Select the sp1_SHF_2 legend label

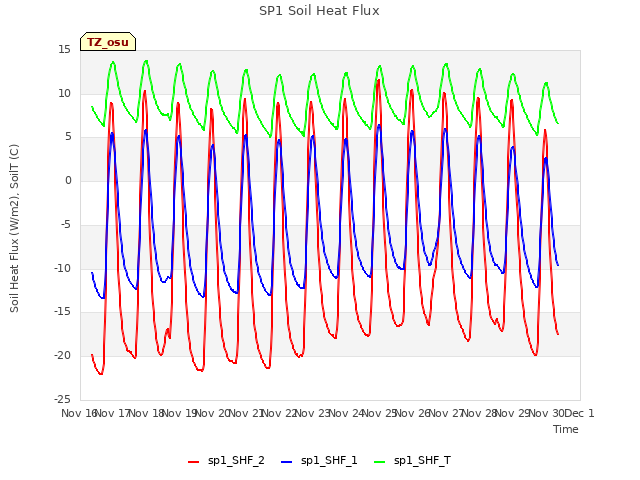click(236, 461)
